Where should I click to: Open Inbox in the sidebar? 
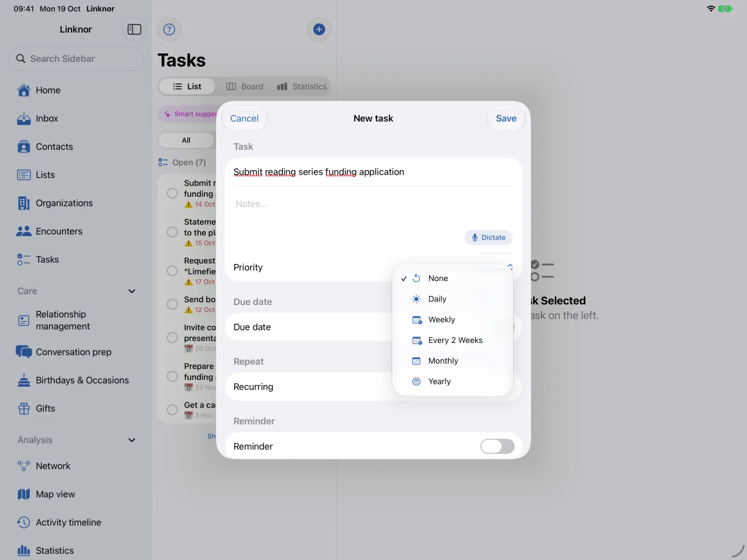coord(76,118)
